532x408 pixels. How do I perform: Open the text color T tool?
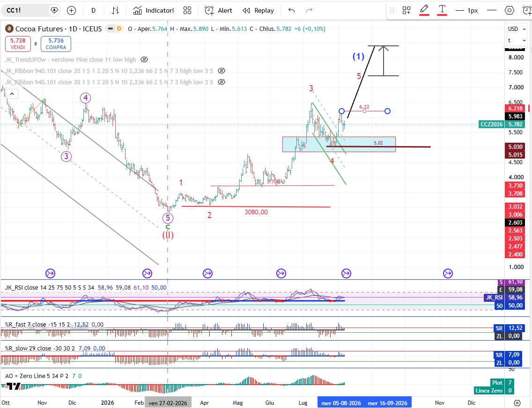click(x=442, y=10)
